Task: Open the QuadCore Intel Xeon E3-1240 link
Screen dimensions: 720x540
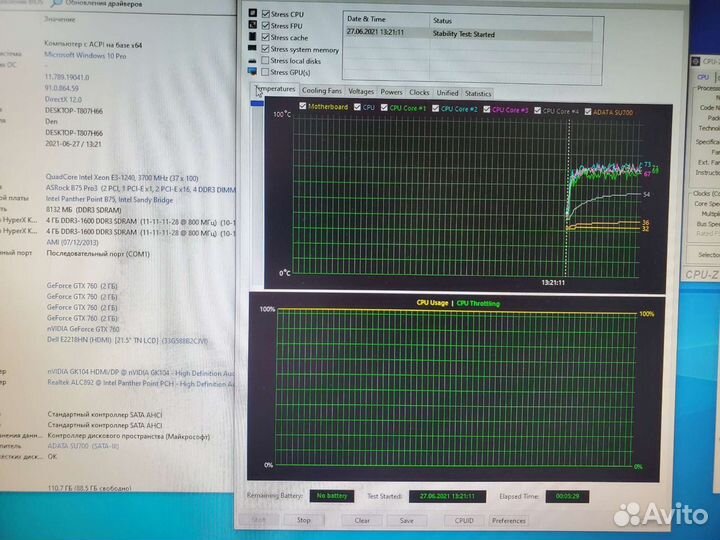Action: click(122, 178)
